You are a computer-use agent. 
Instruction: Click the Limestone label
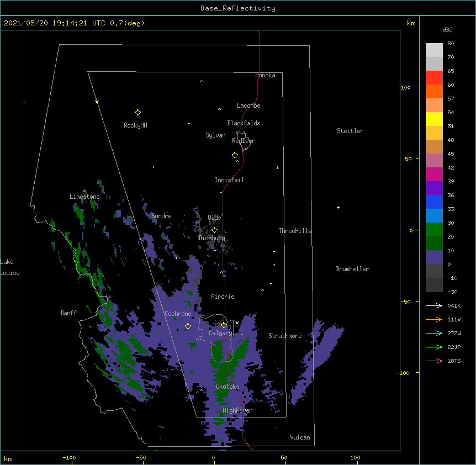(84, 197)
